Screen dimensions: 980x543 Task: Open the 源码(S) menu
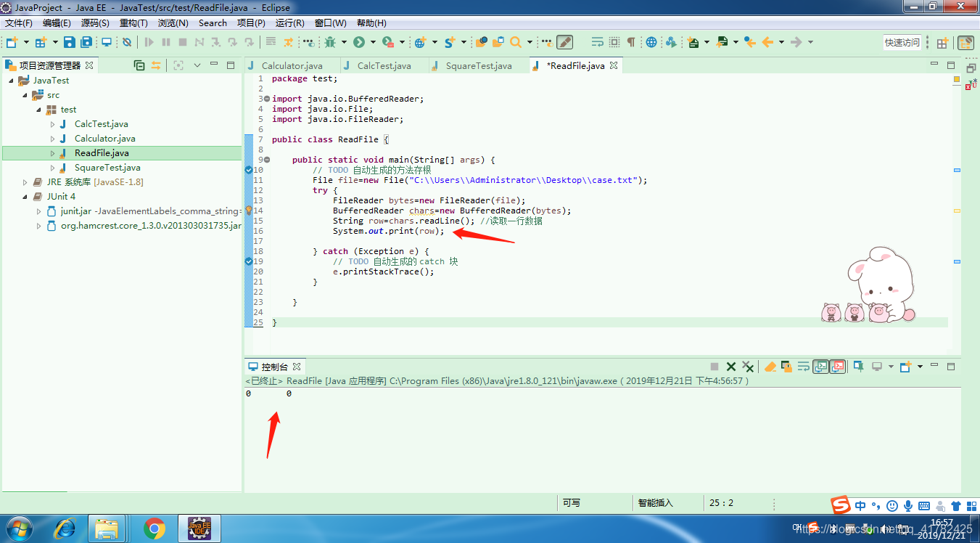[95, 23]
